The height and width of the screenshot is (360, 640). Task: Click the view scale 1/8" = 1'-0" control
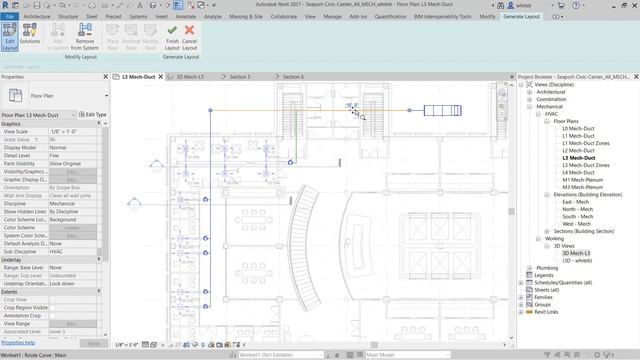[127, 345]
